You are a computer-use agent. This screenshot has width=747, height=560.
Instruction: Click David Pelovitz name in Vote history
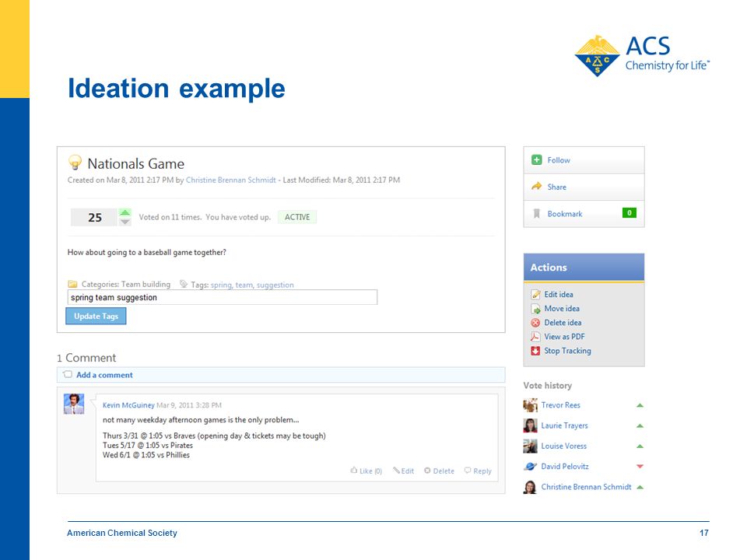click(565, 467)
